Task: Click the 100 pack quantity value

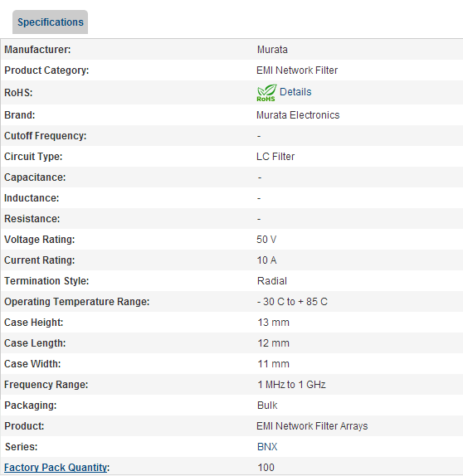Action: [266, 467]
